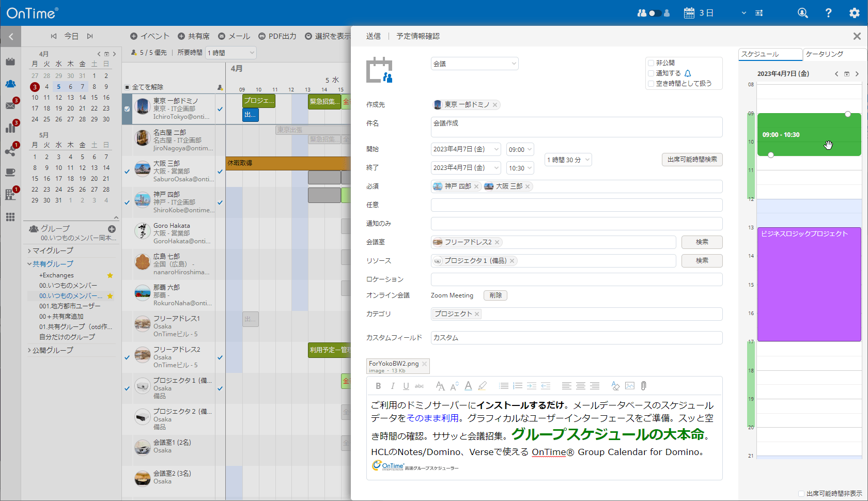Toggle the 出席可能時間非表示 checkbox
This screenshot has height=501, width=868.
point(801,494)
